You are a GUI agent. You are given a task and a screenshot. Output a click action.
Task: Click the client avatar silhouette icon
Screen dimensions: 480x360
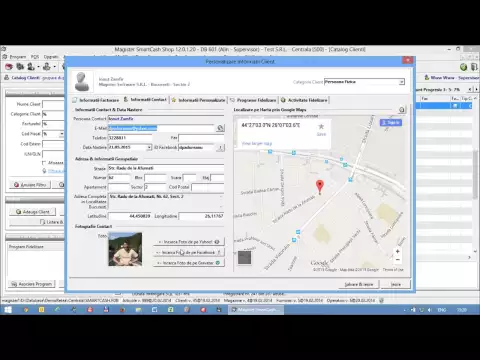82,81
